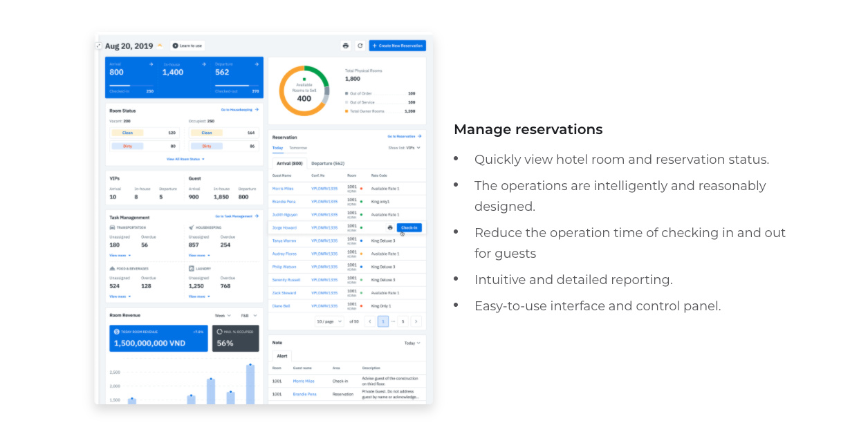
Task: Click the arrow icon on the Departure card
Action: 257,64
